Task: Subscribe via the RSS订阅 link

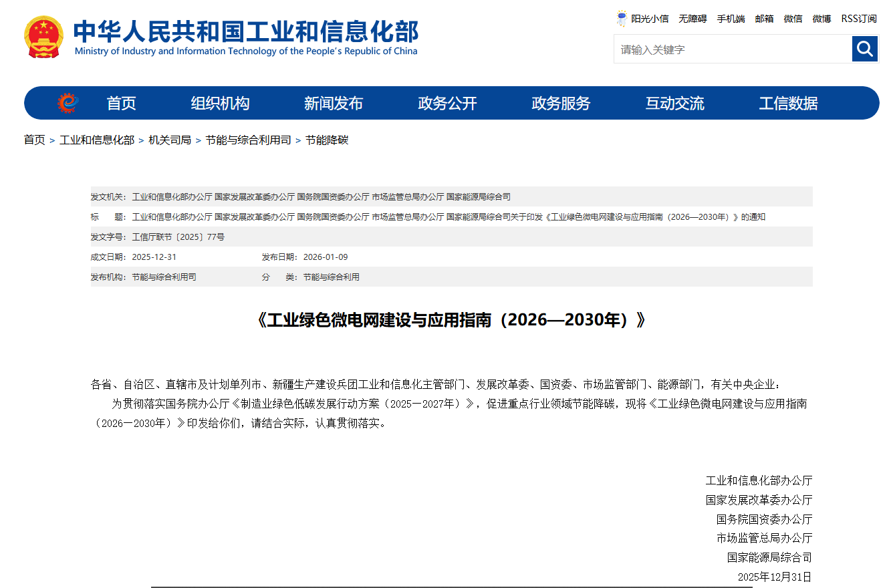Action: point(859,19)
